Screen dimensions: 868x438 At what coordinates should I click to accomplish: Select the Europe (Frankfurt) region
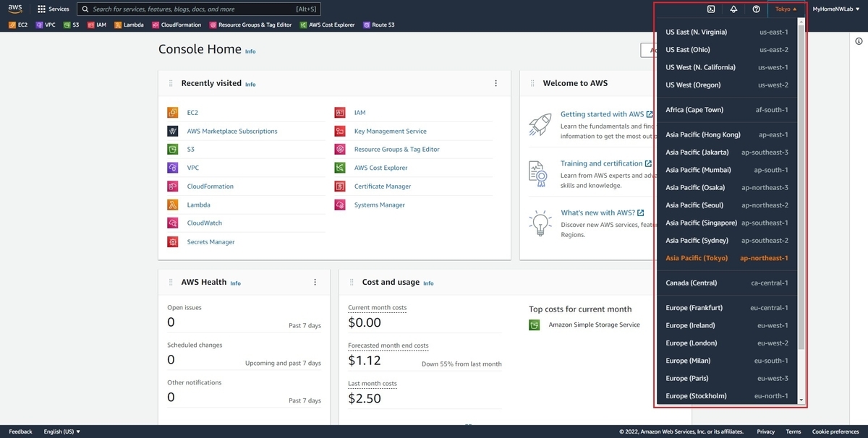pyautogui.click(x=727, y=307)
